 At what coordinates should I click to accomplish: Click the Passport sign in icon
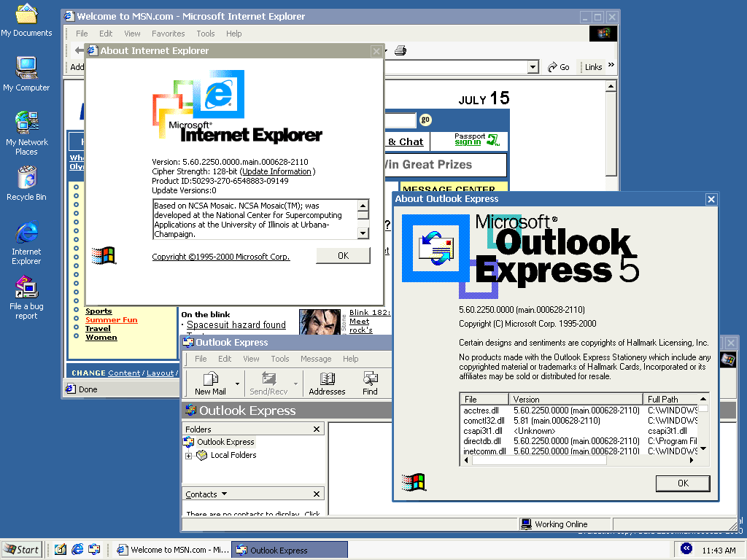[x=493, y=139]
